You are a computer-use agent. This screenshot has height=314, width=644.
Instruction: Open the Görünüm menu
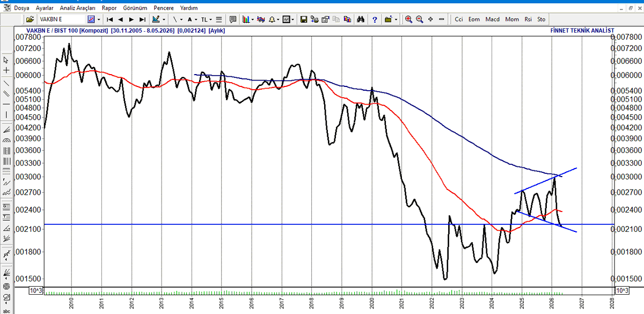coord(135,8)
